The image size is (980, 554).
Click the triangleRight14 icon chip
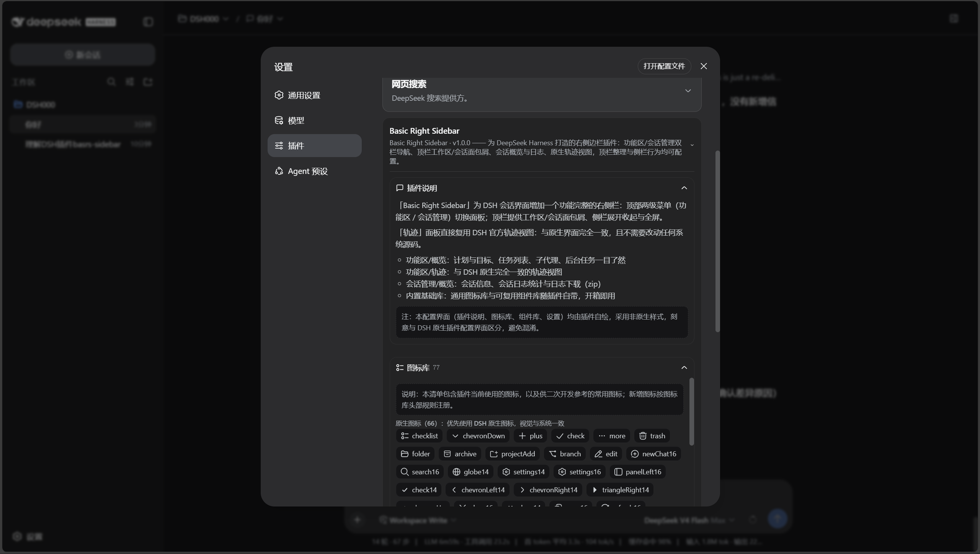click(x=620, y=490)
